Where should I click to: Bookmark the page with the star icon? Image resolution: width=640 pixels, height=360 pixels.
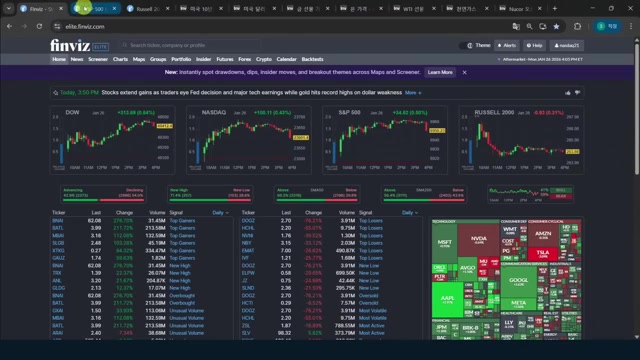click(556, 26)
